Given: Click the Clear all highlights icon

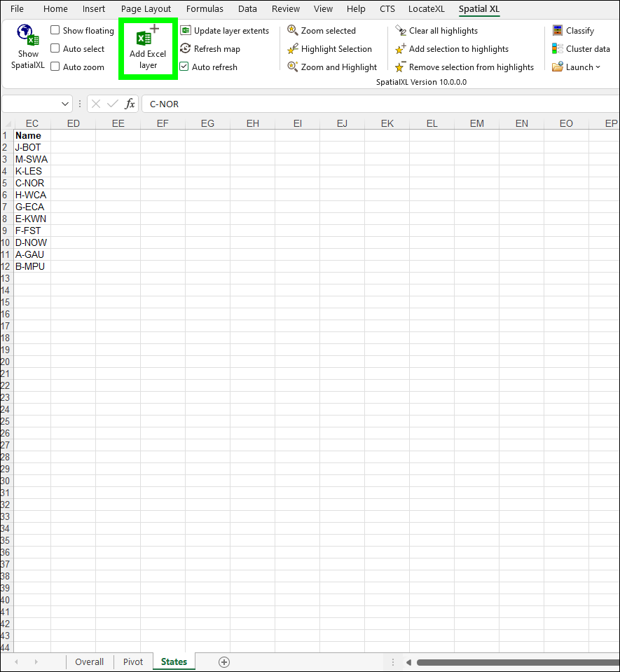Looking at the screenshot, I should click(x=401, y=31).
